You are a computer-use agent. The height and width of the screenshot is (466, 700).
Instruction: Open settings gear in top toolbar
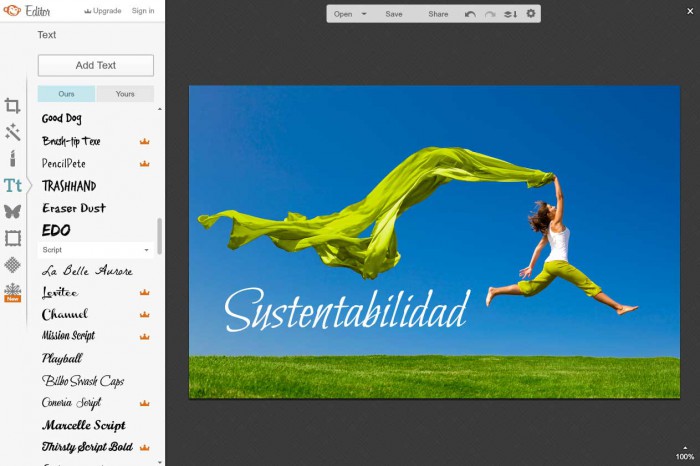531,14
